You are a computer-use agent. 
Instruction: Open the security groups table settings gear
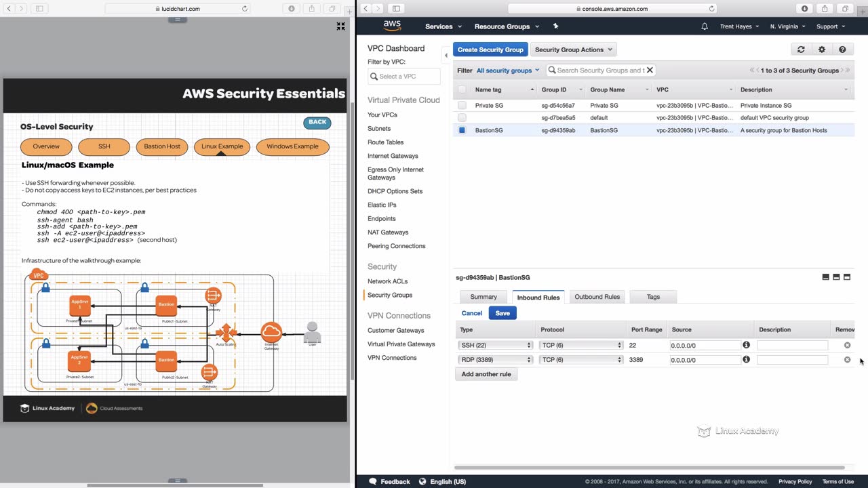(x=822, y=49)
